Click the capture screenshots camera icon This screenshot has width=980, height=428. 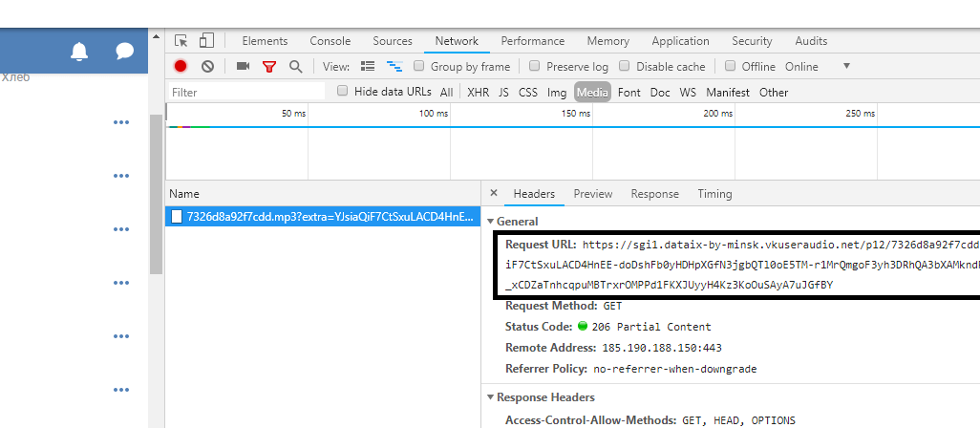[243, 67]
